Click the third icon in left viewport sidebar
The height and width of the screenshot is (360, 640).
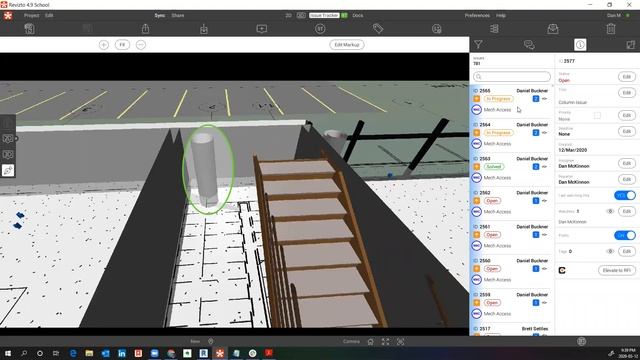tap(8, 155)
